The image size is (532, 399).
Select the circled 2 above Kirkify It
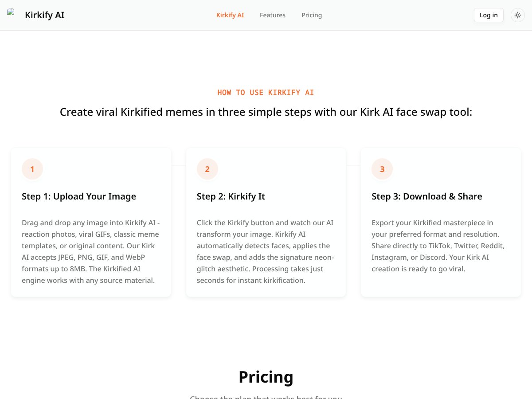click(x=207, y=169)
